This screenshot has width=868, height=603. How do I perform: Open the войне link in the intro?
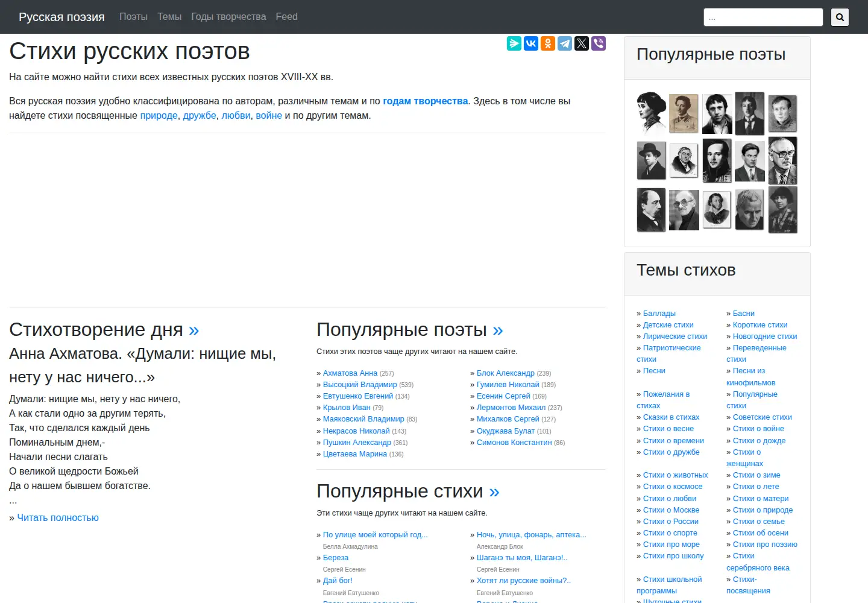[269, 116]
